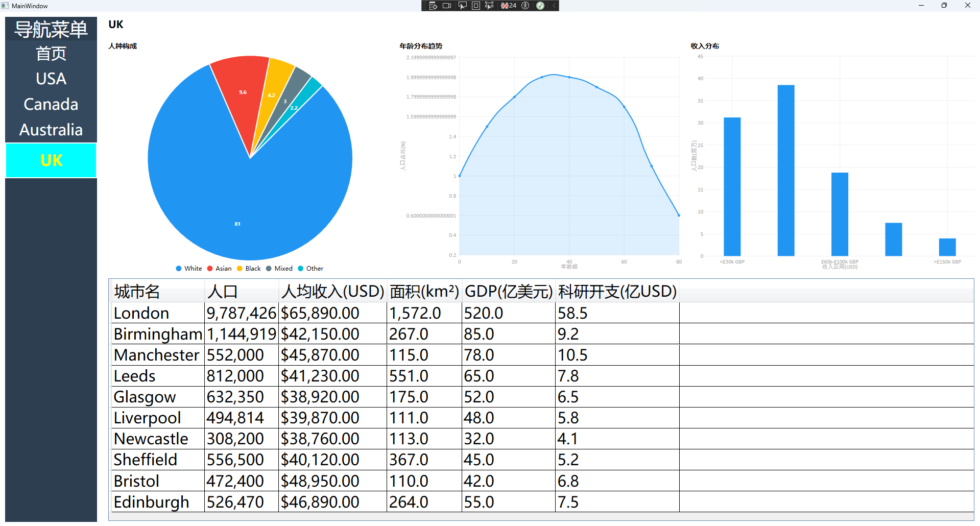Screen dimensions: 980x526
Task: Click the camera icon in debug toolbar
Action: point(447,6)
